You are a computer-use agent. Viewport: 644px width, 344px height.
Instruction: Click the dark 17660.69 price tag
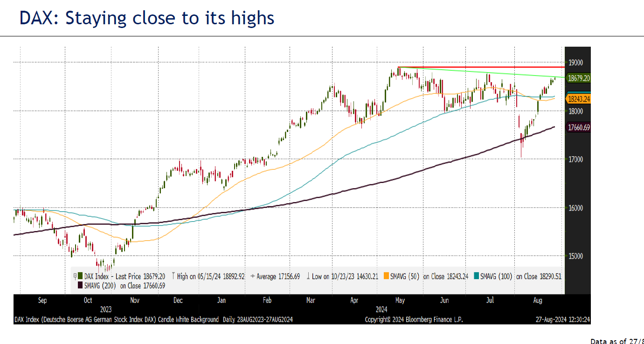coord(578,127)
